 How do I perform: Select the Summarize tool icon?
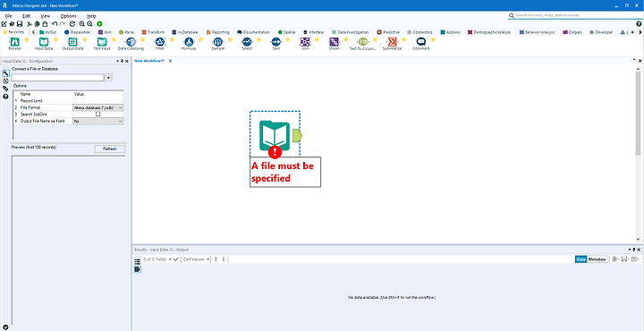coord(392,42)
